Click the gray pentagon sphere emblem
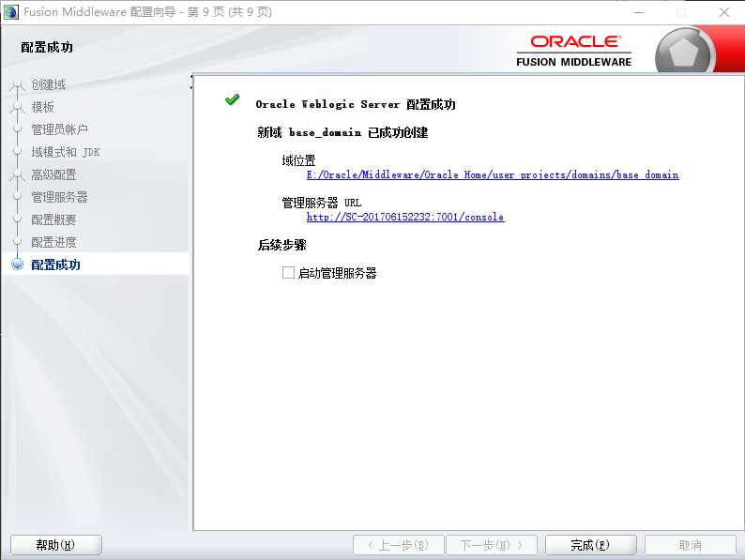The width and height of the screenshot is (745, 560). pyautogui.click(x=684, y=52)
